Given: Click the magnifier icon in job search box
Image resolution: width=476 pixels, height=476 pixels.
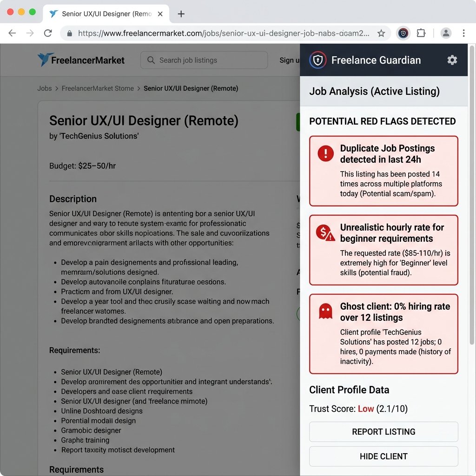Looking at the screenshot, I should (151, 60).
